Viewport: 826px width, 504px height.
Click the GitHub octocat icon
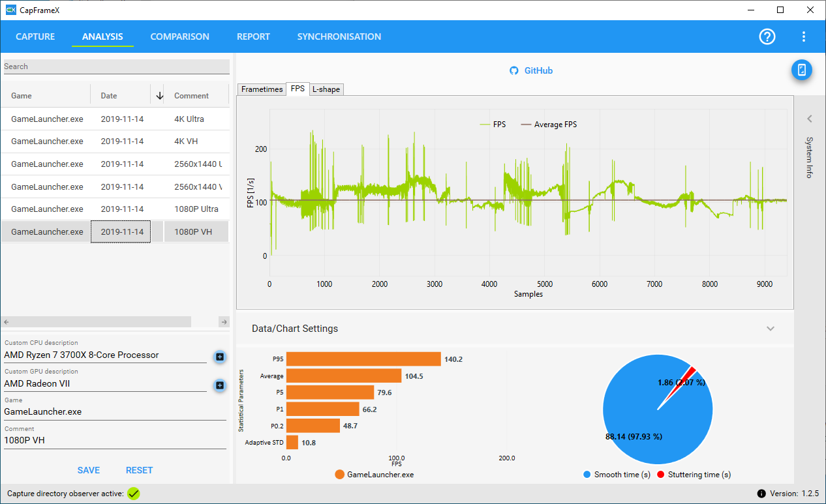point(514,70)
